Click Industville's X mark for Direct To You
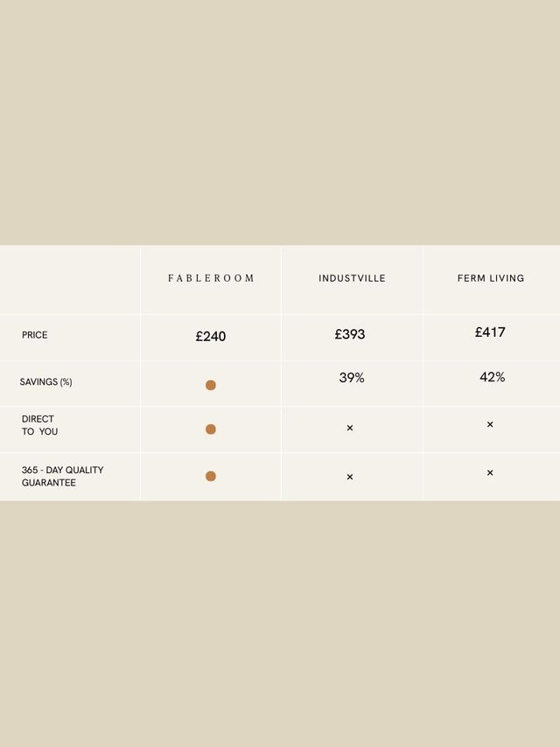This screenshot has width=560, height=747. [x=350, y=428]
